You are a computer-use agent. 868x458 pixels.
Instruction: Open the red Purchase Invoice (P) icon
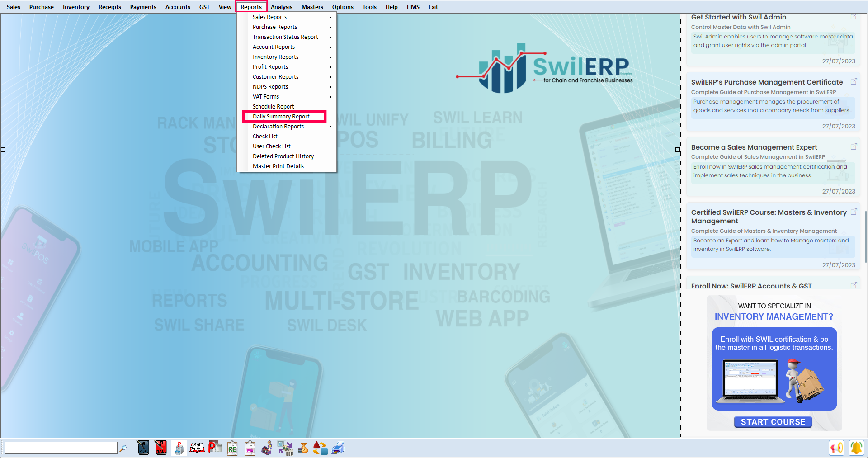(161, 448)
